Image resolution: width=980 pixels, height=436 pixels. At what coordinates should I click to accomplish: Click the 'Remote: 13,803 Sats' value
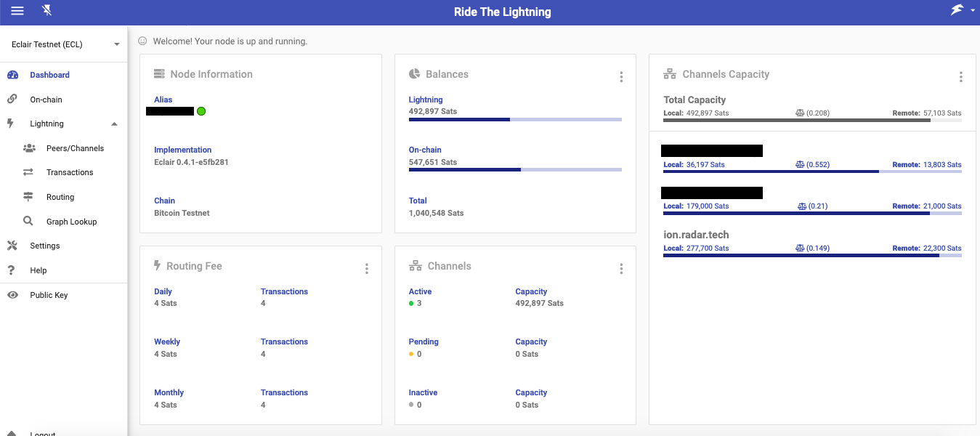pyautogui.click(x=927, y=165)
